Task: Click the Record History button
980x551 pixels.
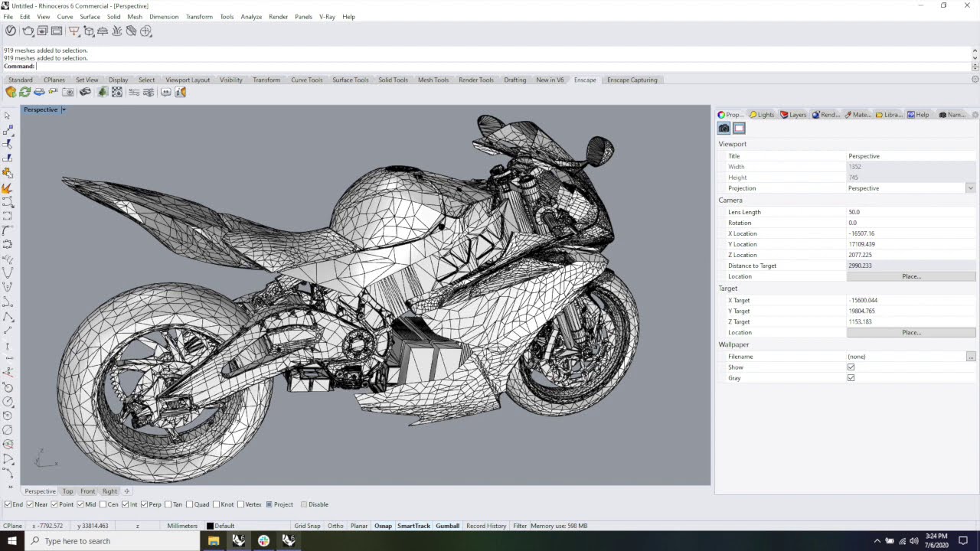Action: [x=486, y=526]
